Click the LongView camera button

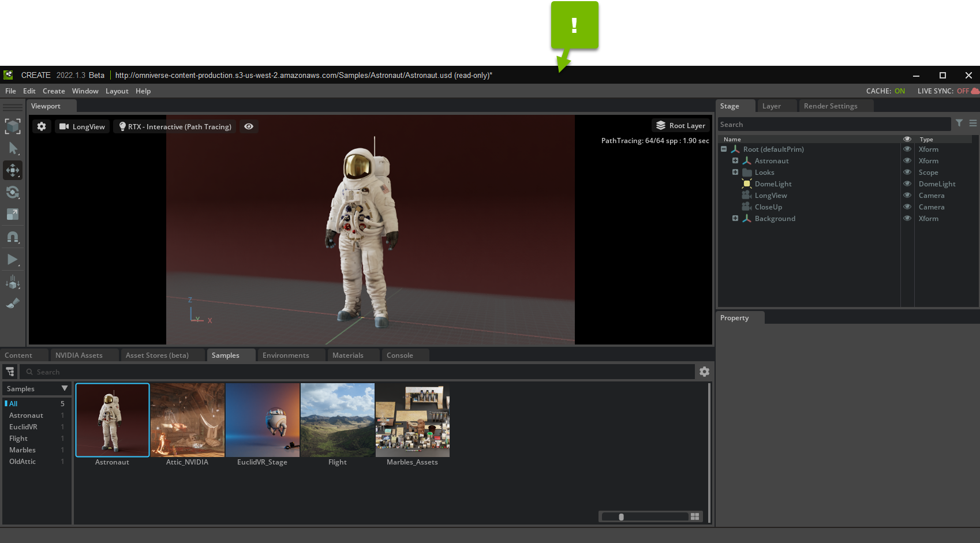[82, 126]
